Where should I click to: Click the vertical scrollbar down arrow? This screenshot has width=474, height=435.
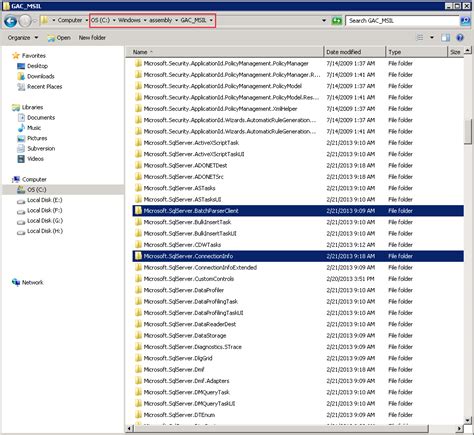point(468,420)
